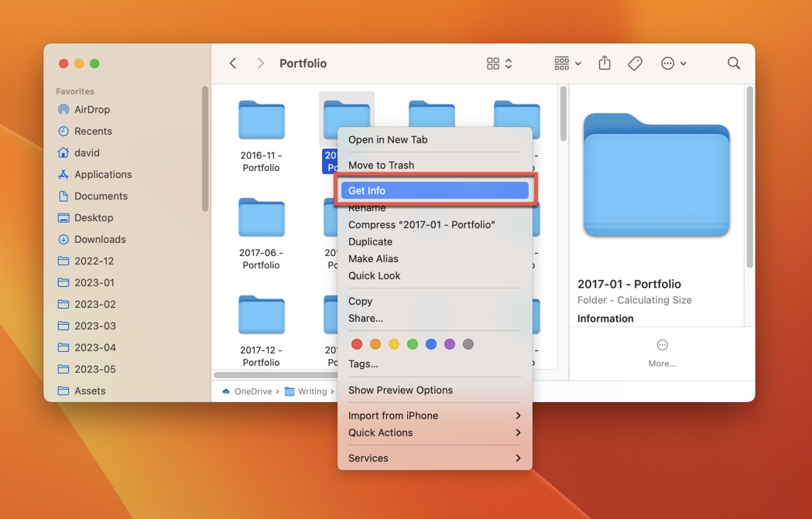812x519 pixels.
Task: Apply the green tag color swatch
Action: [412, 343]
